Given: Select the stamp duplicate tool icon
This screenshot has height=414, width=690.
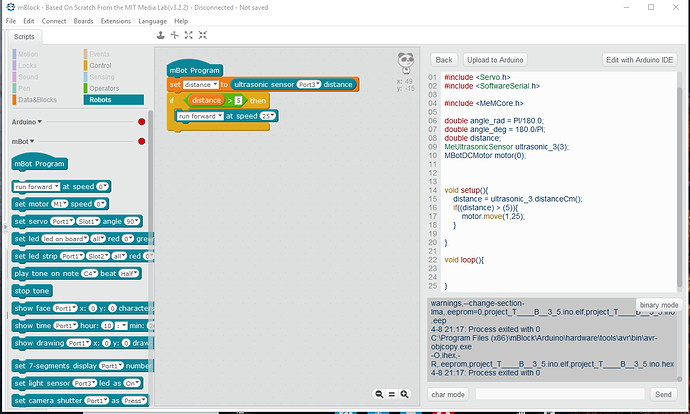Looking at the screenshot, I should [161, 35].
